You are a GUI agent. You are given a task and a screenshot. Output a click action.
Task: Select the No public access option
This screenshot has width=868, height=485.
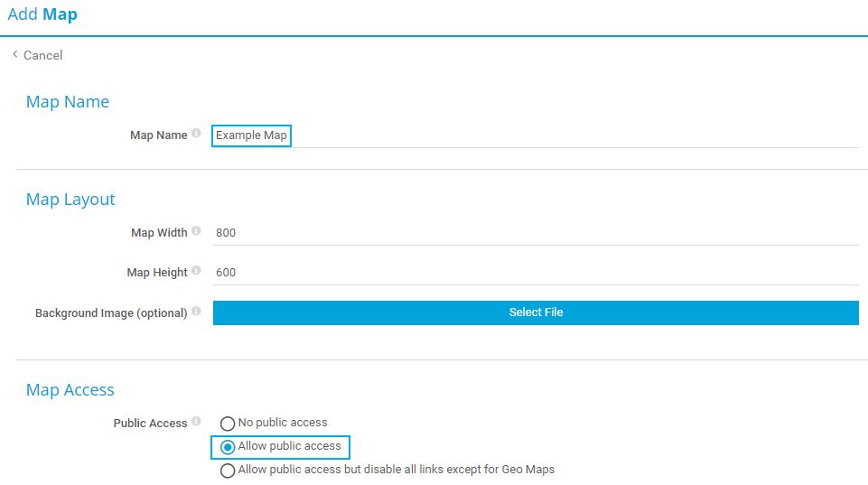(x=228, y=424)
